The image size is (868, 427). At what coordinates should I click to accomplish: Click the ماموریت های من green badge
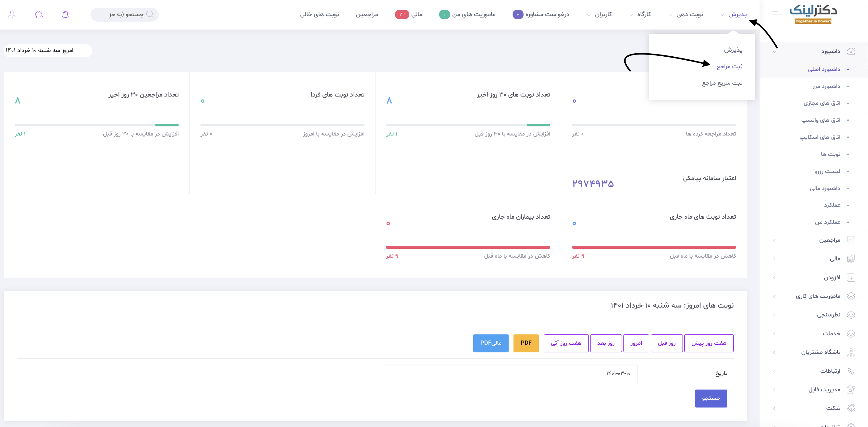point(444,15)
